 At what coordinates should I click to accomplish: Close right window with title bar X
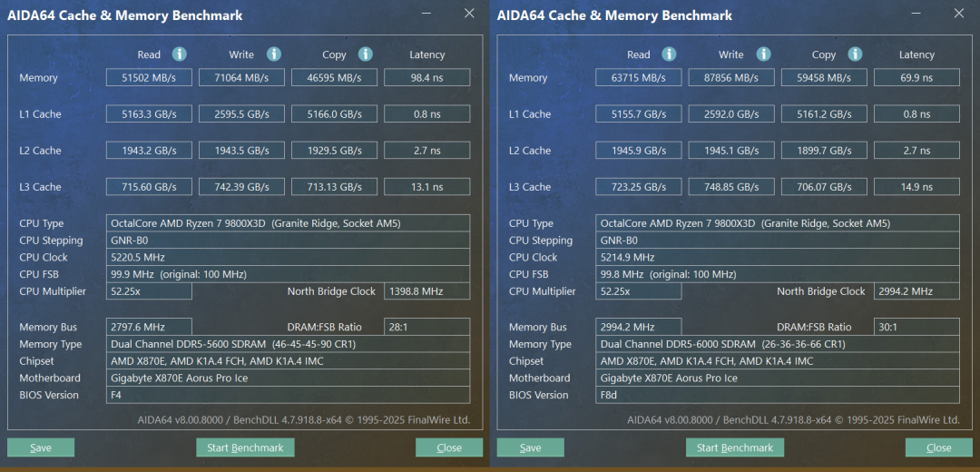click(x=959, y=13)
